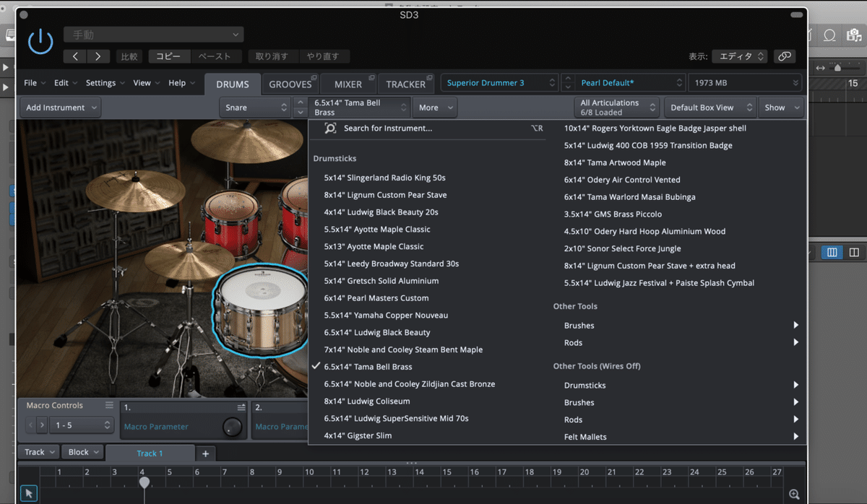Select the pointer tool icon bottom left

click(28, 492)
